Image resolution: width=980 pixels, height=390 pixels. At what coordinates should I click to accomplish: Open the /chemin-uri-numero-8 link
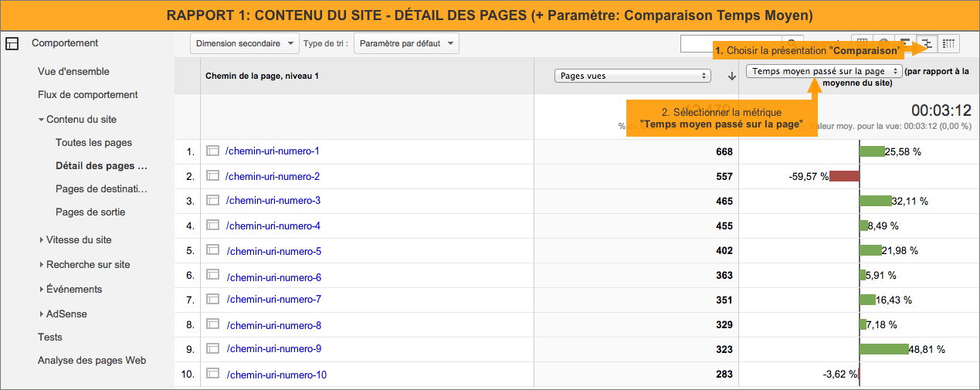click(273, 325)
